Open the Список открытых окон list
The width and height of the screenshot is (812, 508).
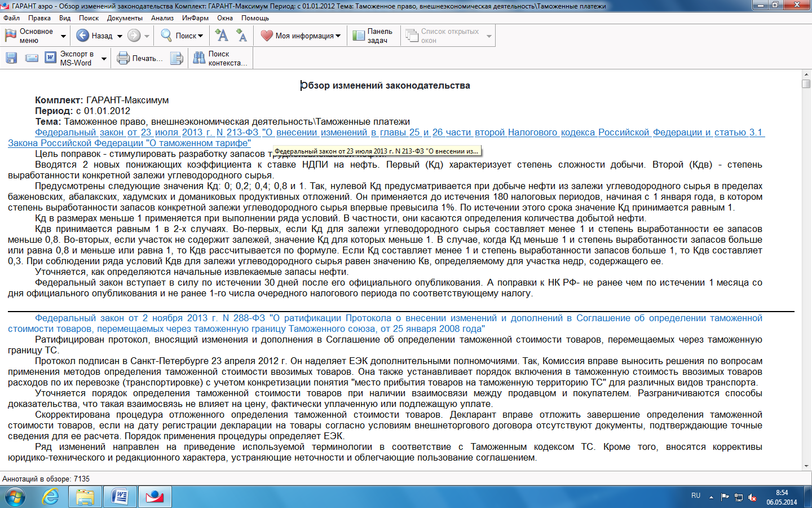(443, 36)
